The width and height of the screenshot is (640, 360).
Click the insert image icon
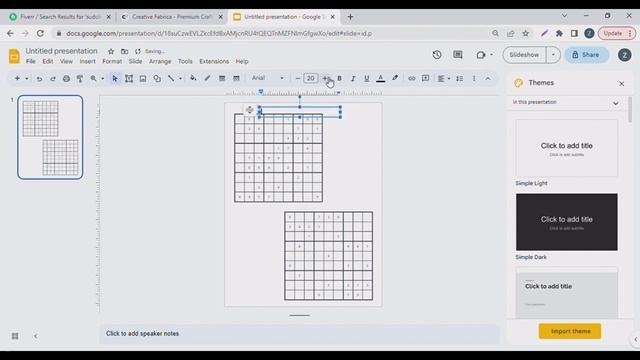143,79
